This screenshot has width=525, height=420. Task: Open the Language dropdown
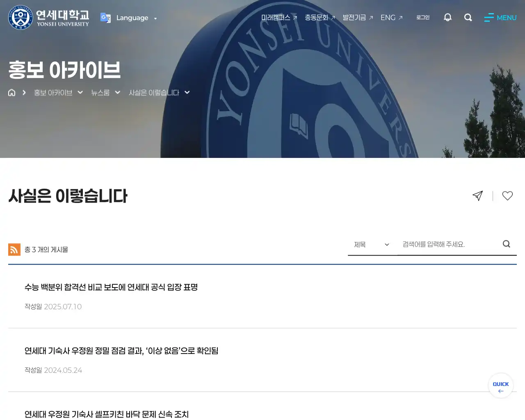(x=136, y=18)
